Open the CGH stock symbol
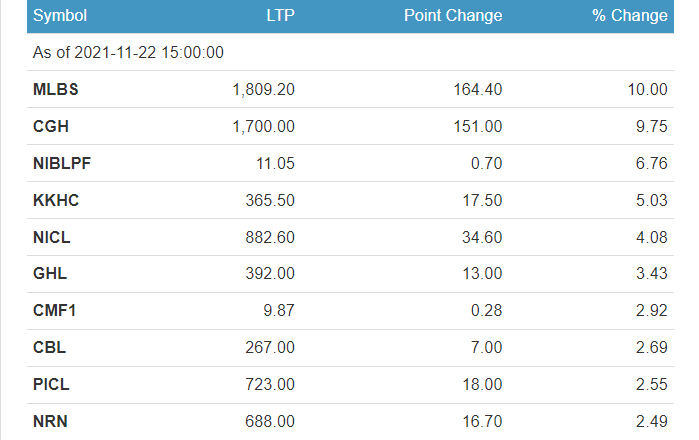This screenshot has width=699, height=440. tap(51, 126)
